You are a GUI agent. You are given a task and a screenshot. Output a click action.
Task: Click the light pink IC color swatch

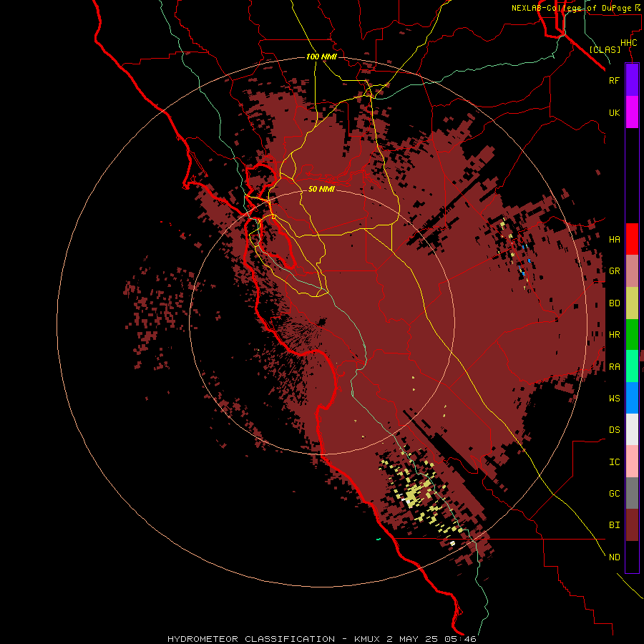pos(632,462)
